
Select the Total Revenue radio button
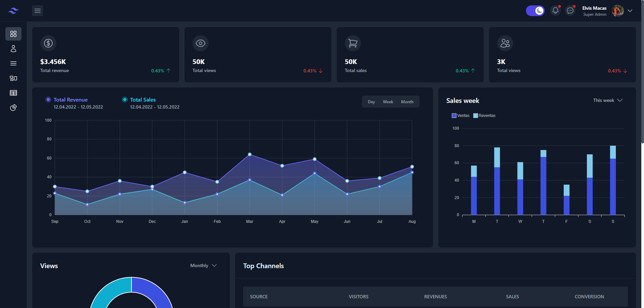[48, 100]
